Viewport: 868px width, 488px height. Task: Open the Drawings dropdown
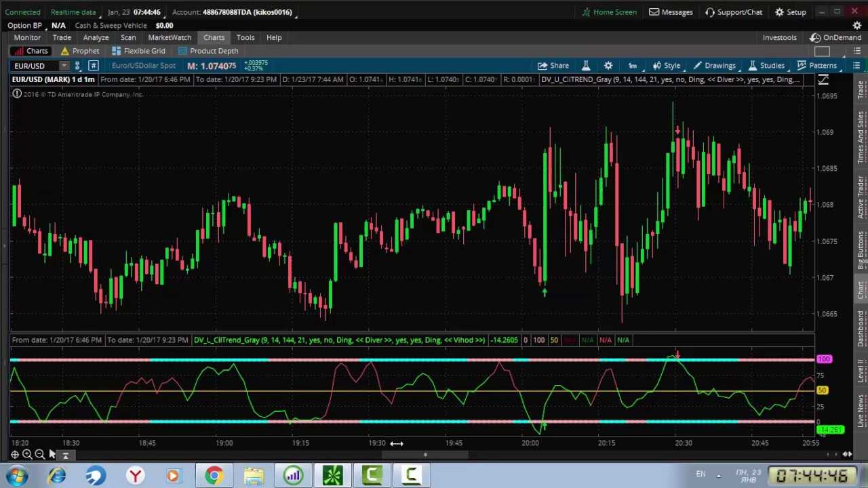pyautogui.click(x=715, y=66)
